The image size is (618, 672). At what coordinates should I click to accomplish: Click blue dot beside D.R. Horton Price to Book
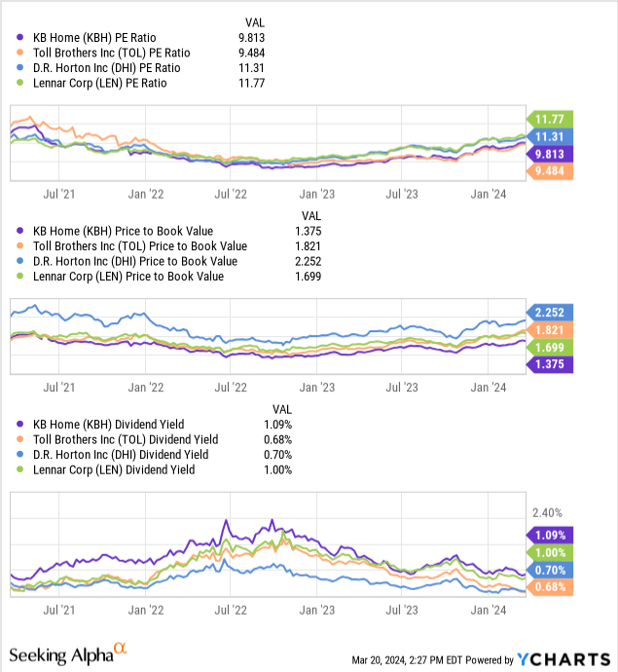point(19,261)
